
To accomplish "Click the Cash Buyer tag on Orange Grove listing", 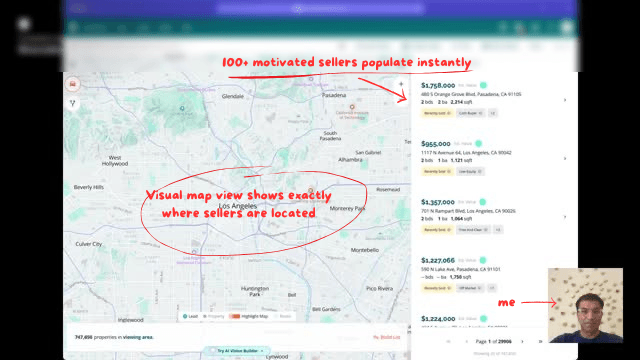I will click(x=470, y=113).
